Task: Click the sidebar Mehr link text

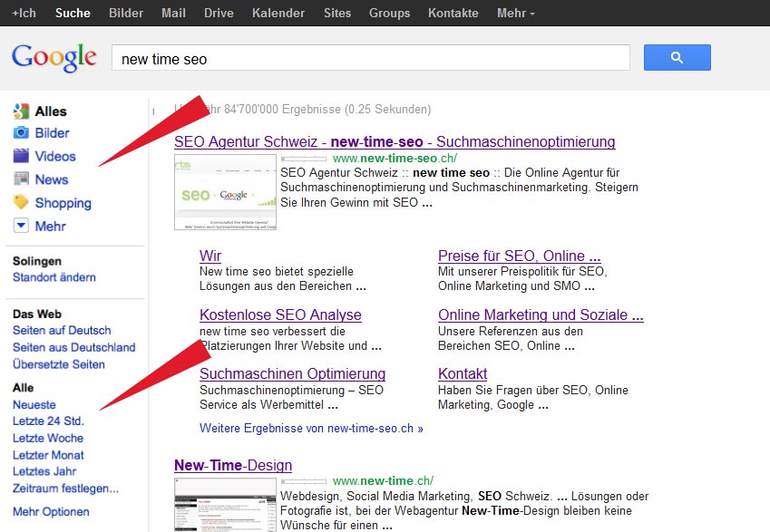Action: tap(50, 227)
